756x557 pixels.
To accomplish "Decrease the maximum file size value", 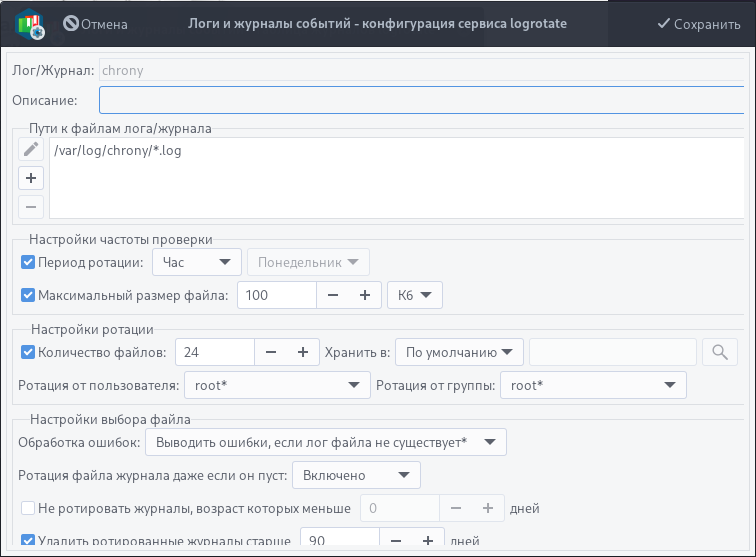I will (333, 295).
